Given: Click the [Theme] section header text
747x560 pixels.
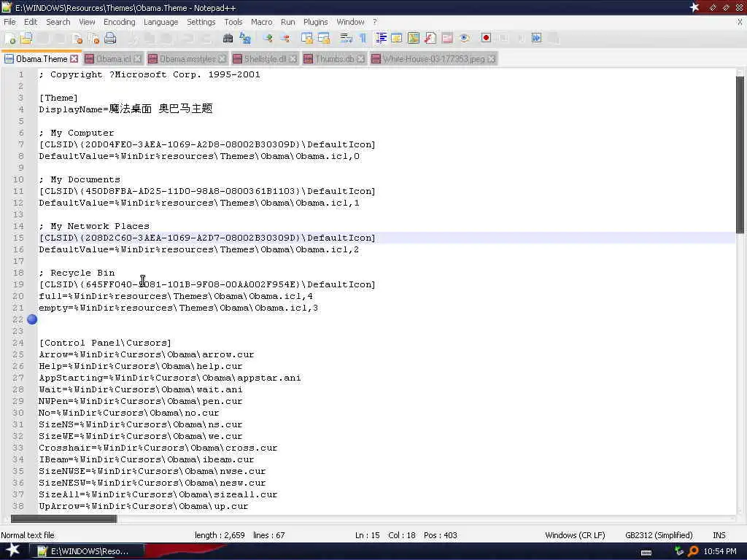Looking at the screenshot, I should (58, 98).
